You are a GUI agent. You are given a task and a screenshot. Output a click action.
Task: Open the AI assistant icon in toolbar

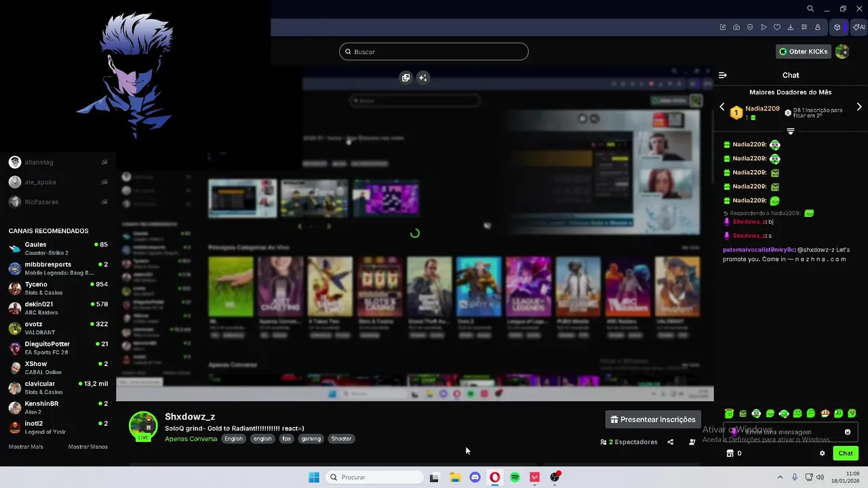[859, 27]
